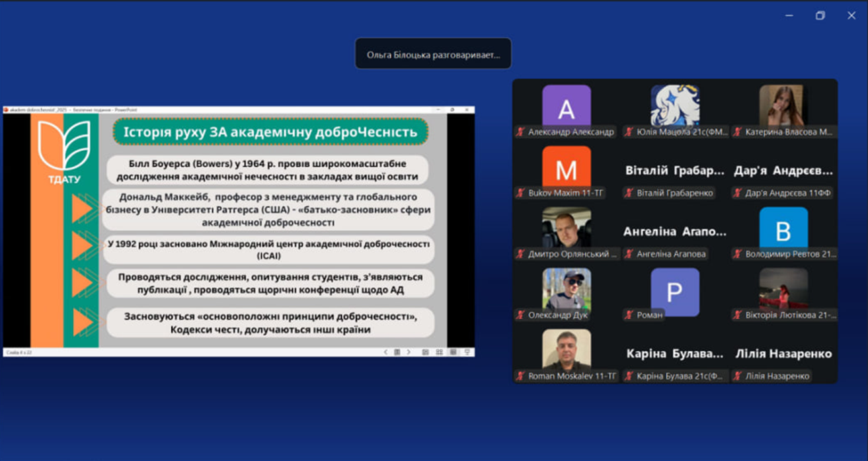Select Роман purple P avatar

tap(675, 292)
